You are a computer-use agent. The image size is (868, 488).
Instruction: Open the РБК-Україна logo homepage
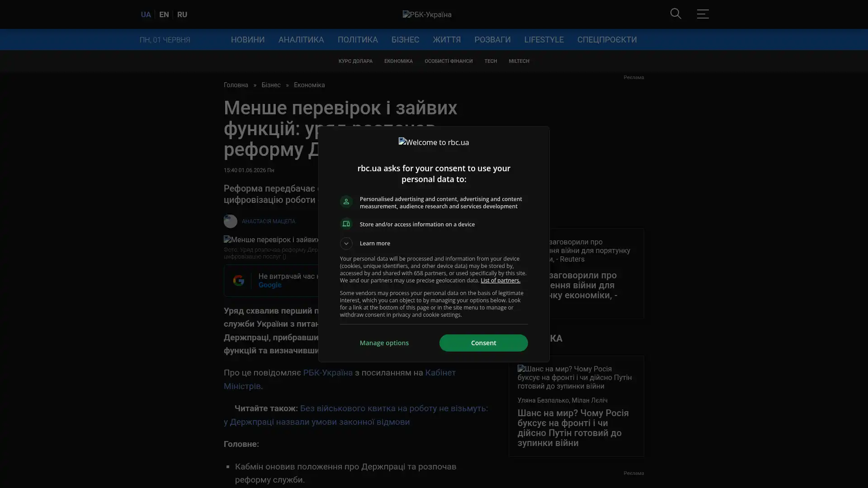pos(427,14)
